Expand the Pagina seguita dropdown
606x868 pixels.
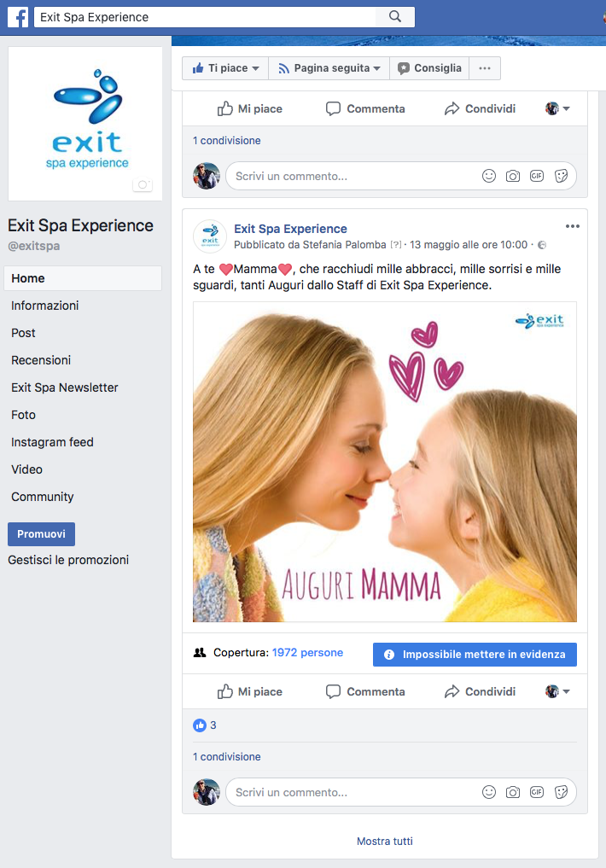[329, 68]
